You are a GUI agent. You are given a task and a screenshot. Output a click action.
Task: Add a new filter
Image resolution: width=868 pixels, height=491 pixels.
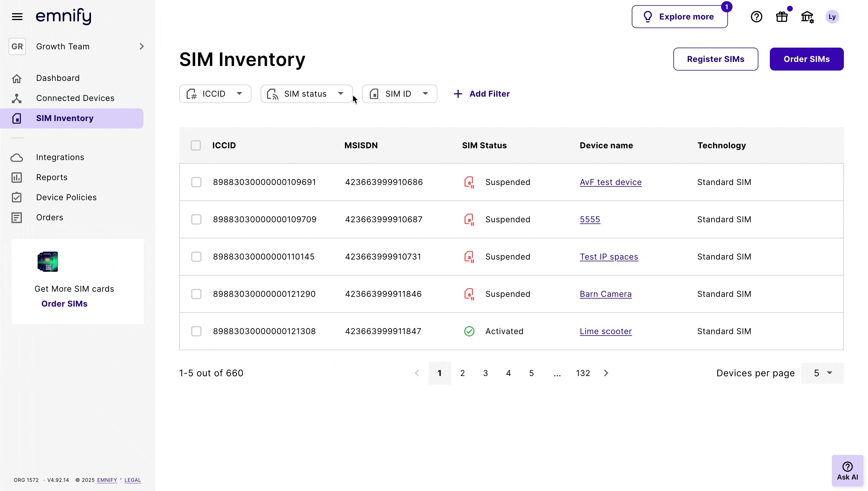pos(482,94)
